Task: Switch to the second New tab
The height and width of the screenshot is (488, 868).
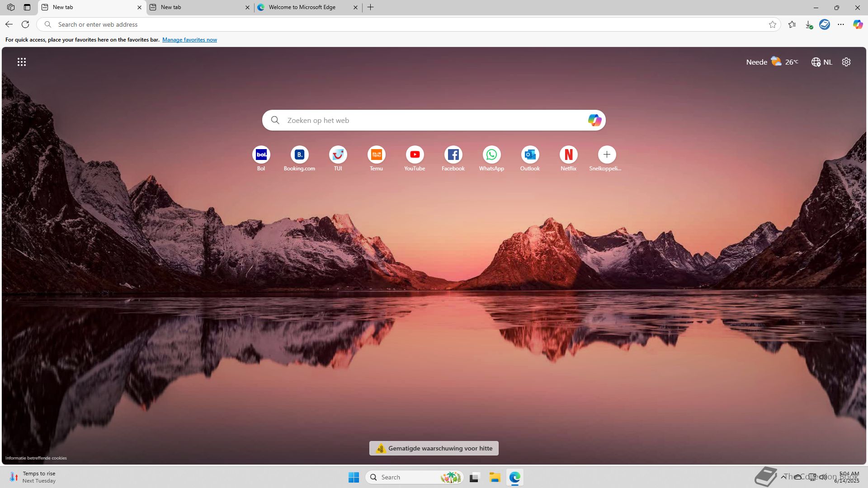Action: pyautogui.click(x=194, y=7)
